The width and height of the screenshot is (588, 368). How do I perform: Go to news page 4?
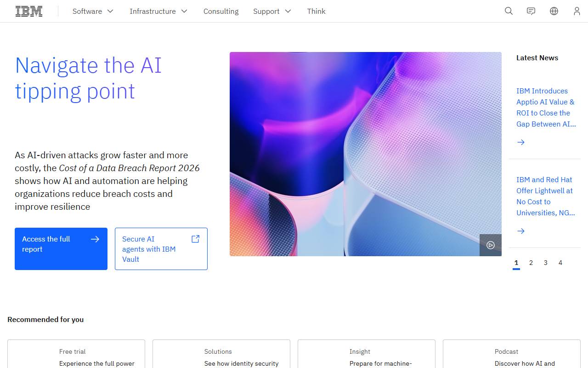[560, 263]
